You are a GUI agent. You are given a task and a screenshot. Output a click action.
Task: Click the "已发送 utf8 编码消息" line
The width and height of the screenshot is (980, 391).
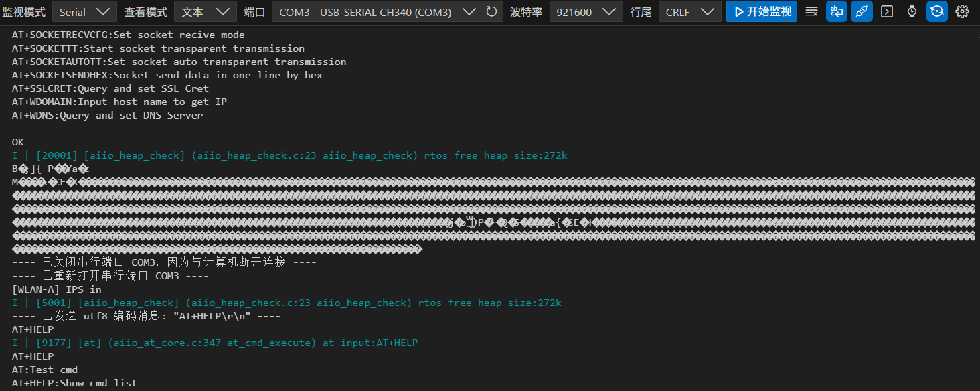146,316
